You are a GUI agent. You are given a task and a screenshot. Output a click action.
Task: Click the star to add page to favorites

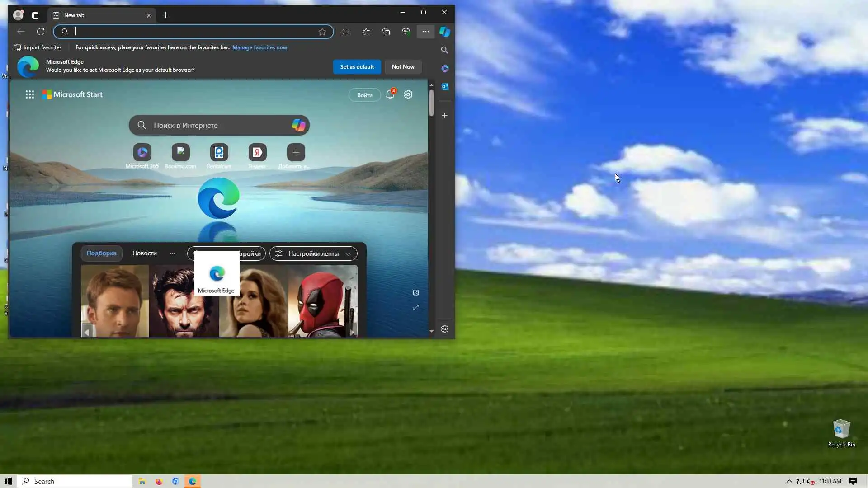(x=322, y=32)
